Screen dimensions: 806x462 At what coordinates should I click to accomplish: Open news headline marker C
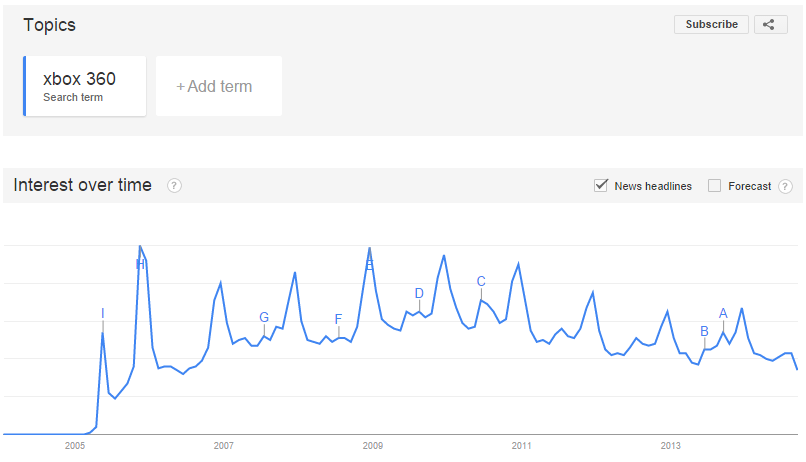click(481, 281)
